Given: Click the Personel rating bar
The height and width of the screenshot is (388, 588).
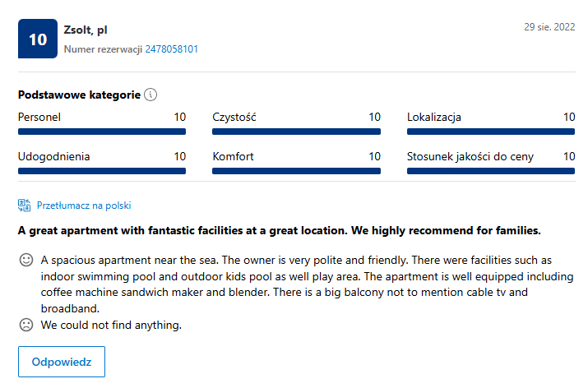Looking at the screenshot, I should coord(102,132).
